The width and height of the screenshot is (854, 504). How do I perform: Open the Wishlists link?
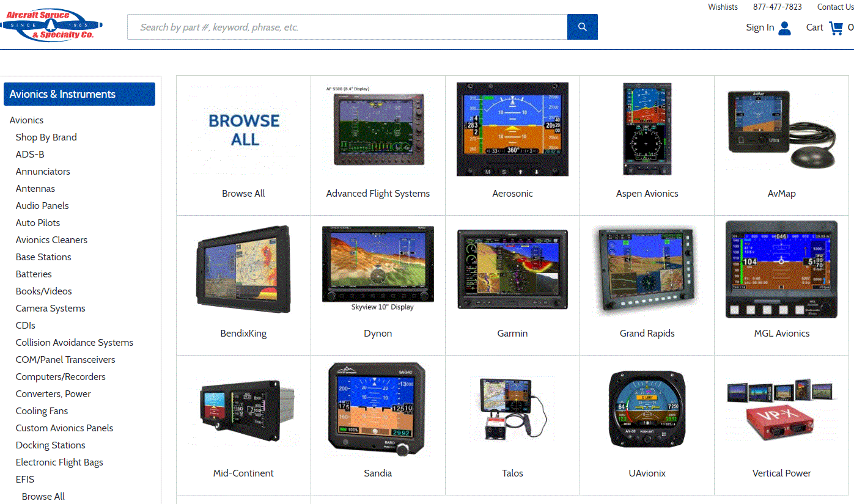(723, 7)
